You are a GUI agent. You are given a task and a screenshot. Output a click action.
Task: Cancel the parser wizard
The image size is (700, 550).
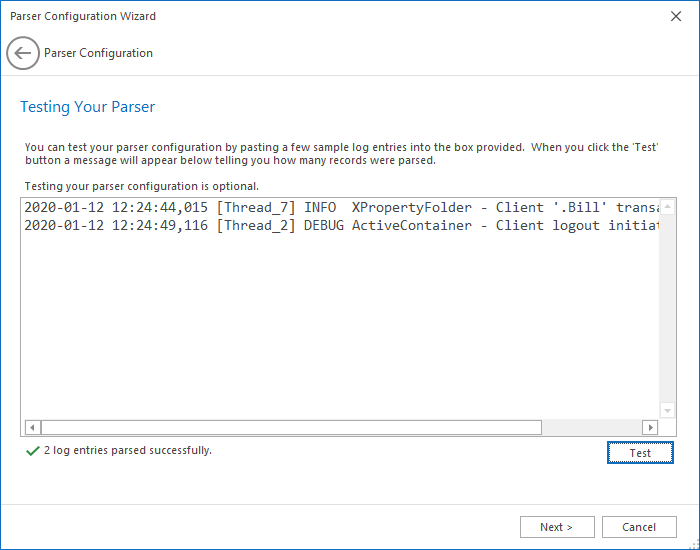tap(639, 527)
